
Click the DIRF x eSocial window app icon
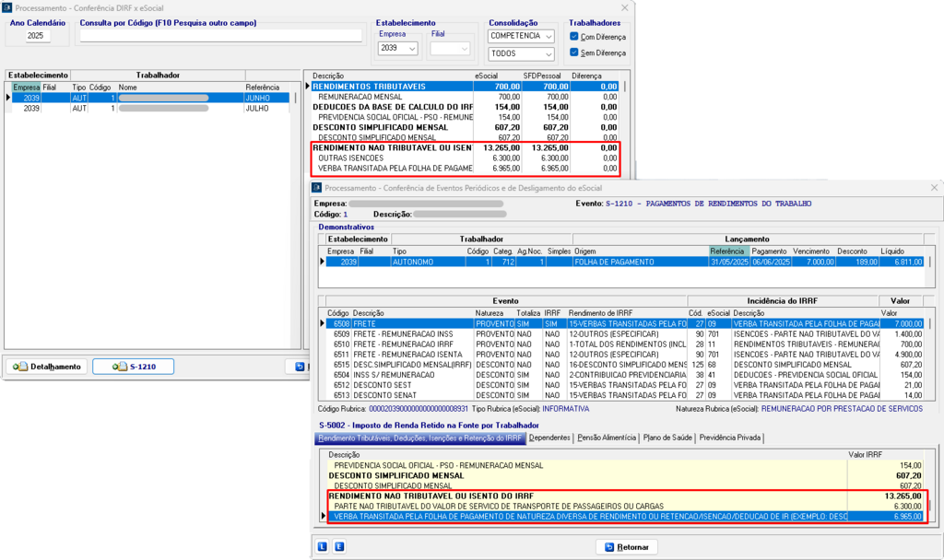(x=7, y=7)
